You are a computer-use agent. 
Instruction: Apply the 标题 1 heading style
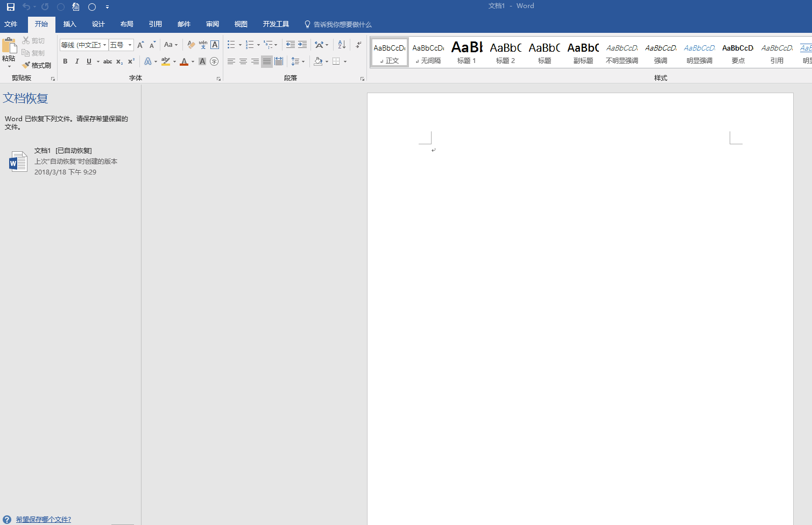coord(467,52)
